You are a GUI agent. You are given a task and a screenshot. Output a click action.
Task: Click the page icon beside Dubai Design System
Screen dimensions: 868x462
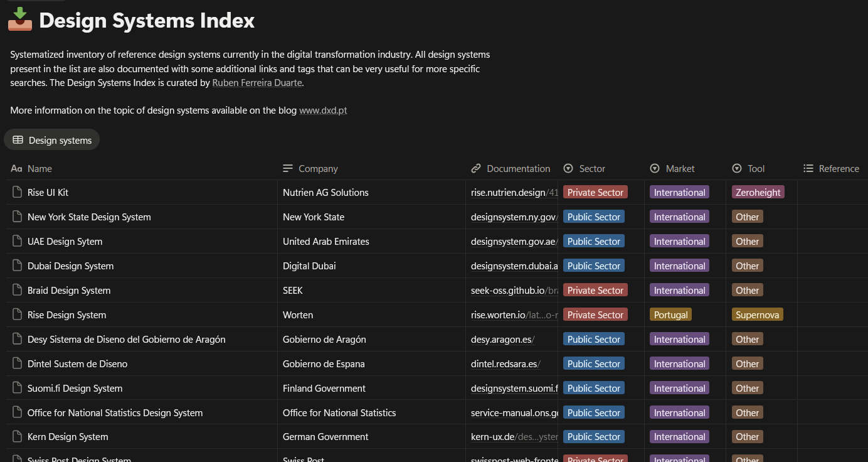pyautogui.click(x=18, y=266)
